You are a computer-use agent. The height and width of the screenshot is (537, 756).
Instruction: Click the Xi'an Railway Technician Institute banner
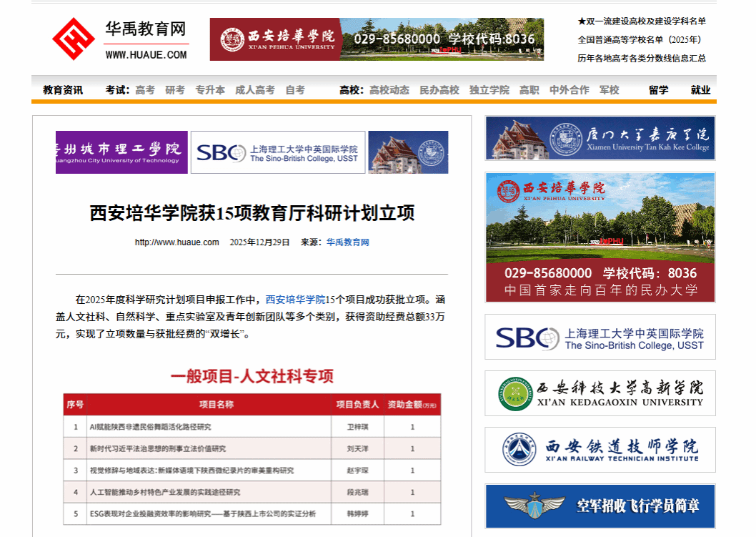click(x=600, y=450)
